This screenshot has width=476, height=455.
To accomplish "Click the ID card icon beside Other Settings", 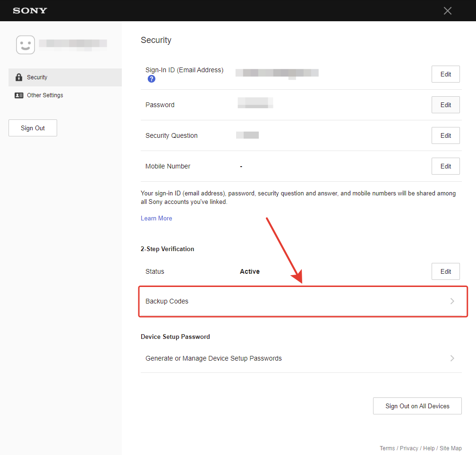I will (19, 95).
